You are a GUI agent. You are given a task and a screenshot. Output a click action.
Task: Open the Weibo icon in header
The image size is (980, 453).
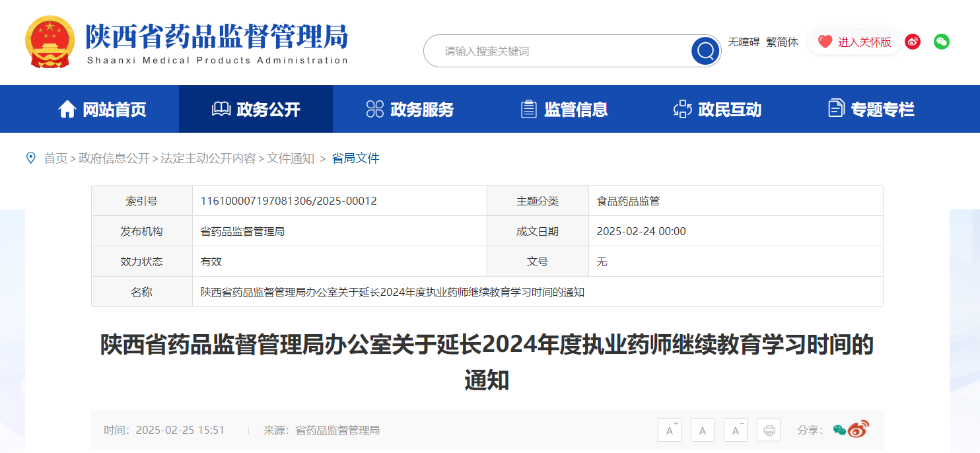913,42
